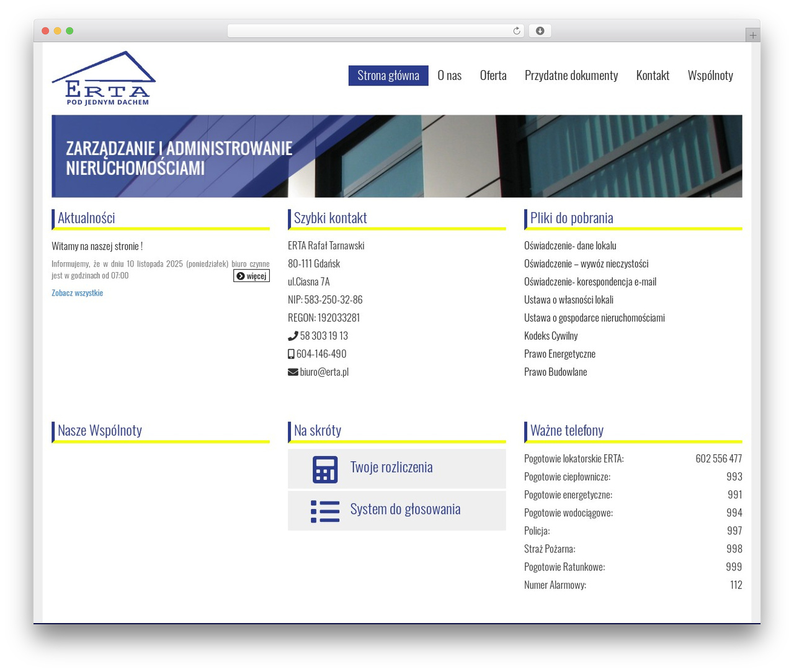The height and width of the screenshot is (672, 794).
Task: Click the mobile number 604-146-490
Action: tap(321, 354)
